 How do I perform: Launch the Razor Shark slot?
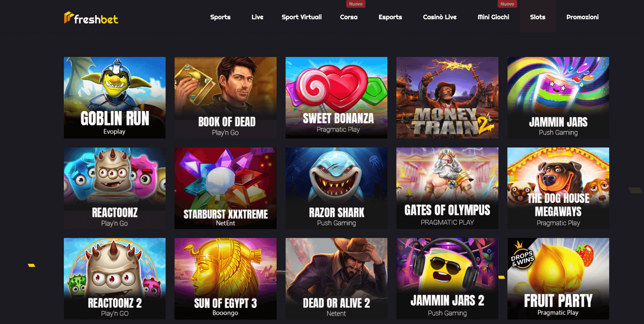[336, 188]
